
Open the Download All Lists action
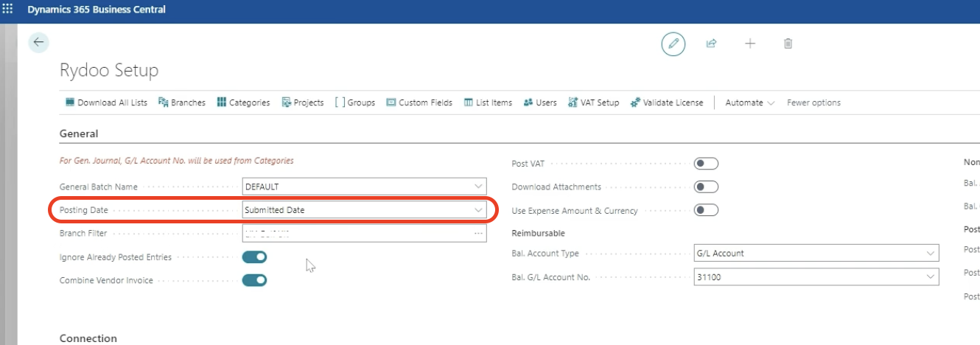click(106, 102)
